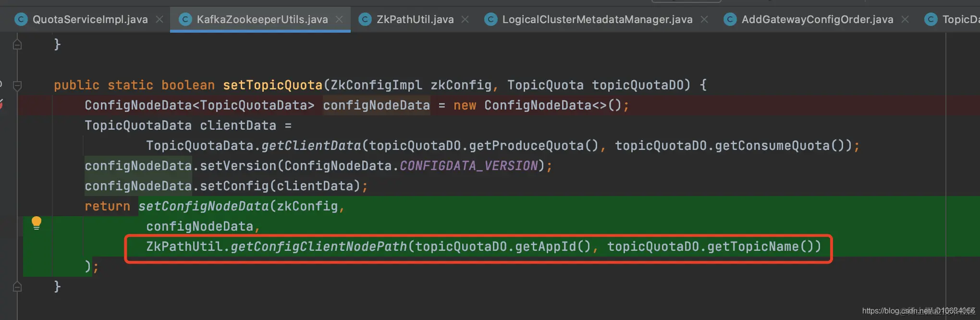Click the new ConfigNodeData<>() expression
The width and height of the screenshot is (980, 320).
click(x=538, y=105)
